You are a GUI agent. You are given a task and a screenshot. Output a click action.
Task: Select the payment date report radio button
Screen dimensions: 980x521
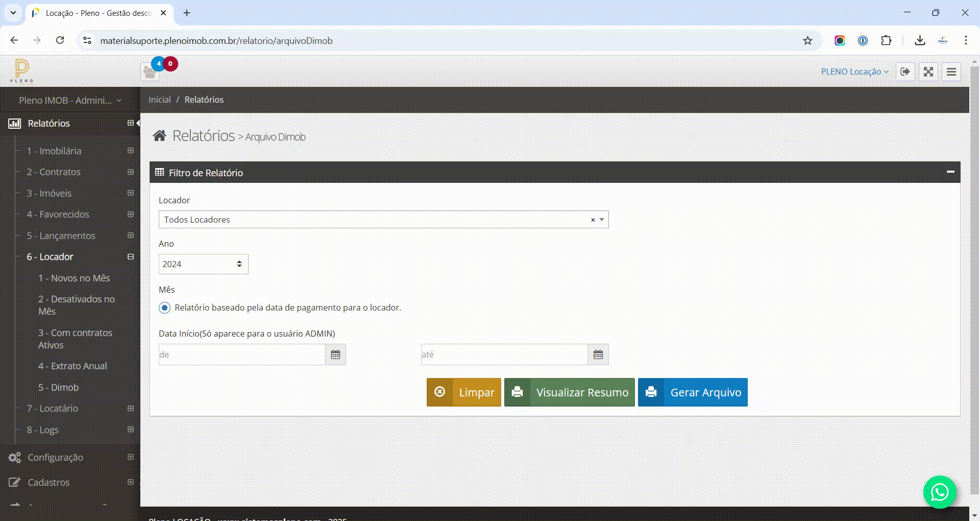(x=164, y=307)
